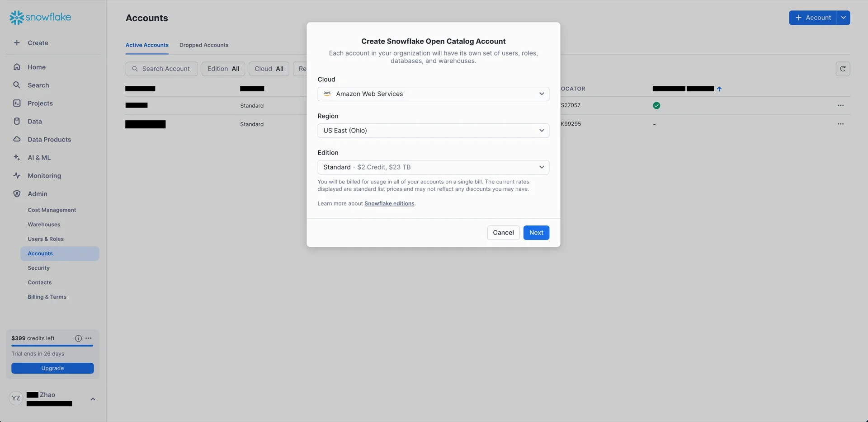This screenshot has height=422, width=868.
Task: Click the $399 credits left text
Action: coord(33,338)
